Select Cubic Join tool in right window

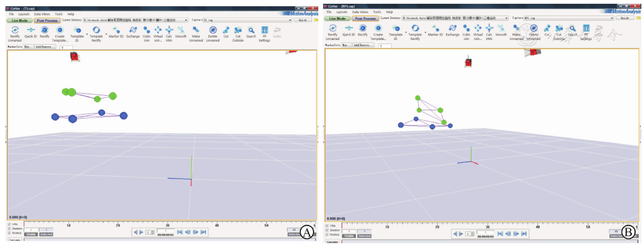pyautogui.click(x=466, y=29)
